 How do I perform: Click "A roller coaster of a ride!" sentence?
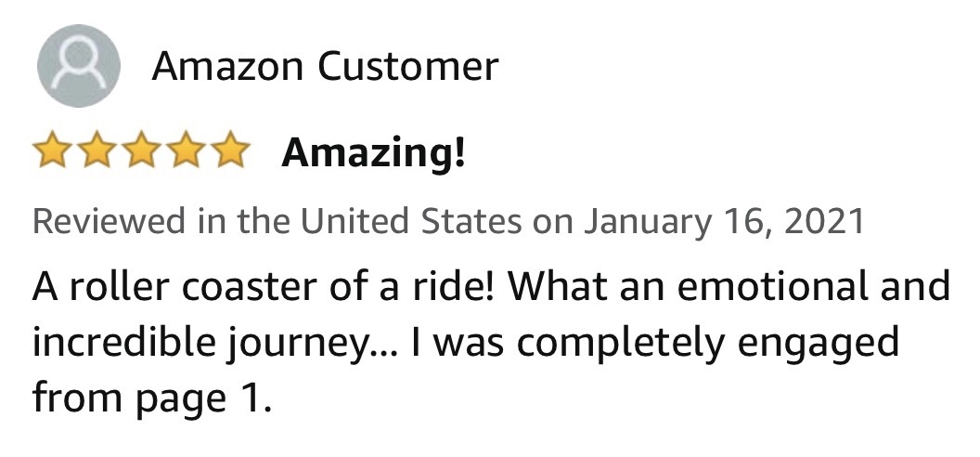point(264,286)
